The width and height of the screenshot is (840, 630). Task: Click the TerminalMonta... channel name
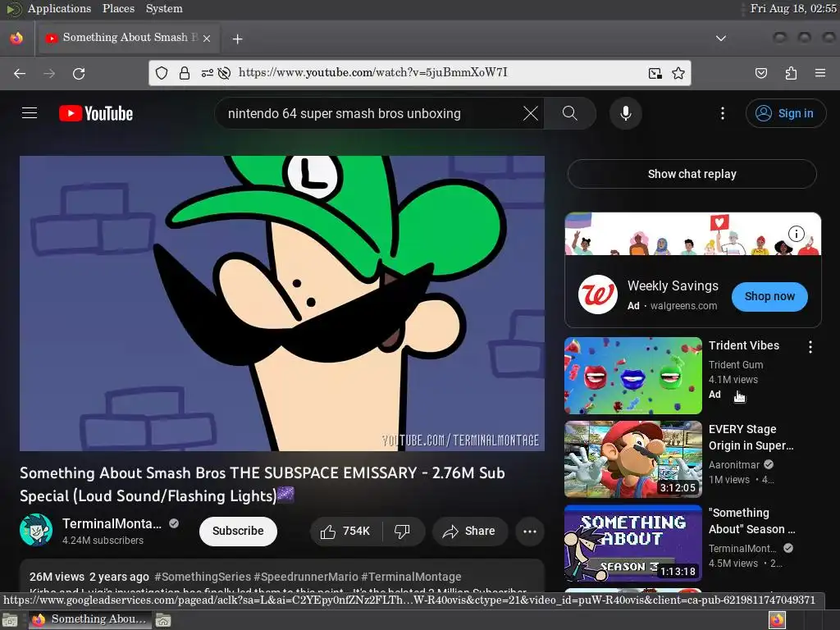pyautogui.click(x=112, y=523)
